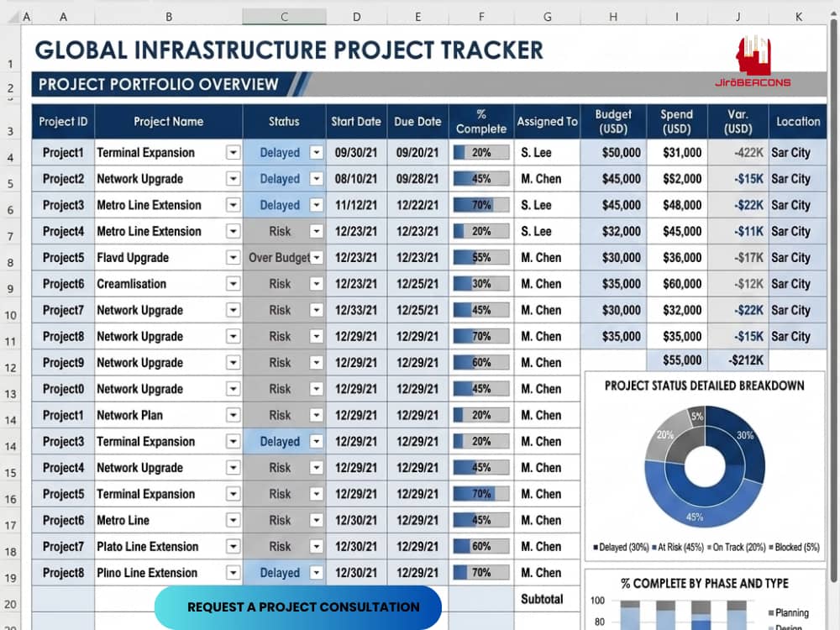The image size is (840, 630).
Task: Open name dropdown for Project1 Terminal Expansion
Action: pyautogui.click(x=233, y=153)
